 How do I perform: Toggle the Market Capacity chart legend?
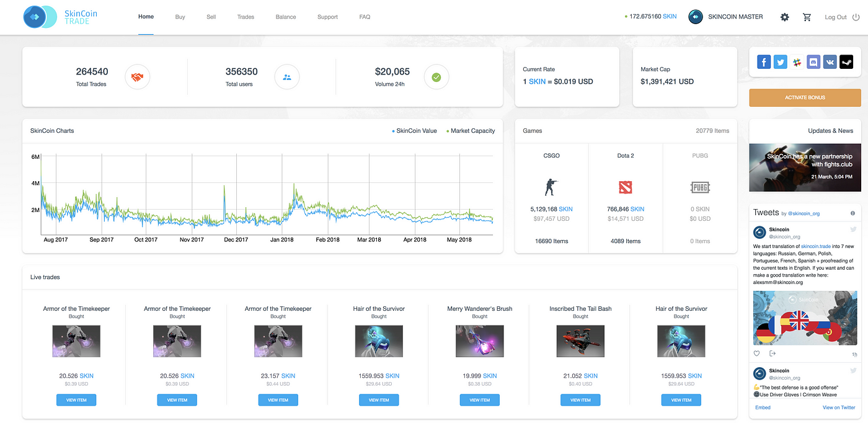(471, 131)
